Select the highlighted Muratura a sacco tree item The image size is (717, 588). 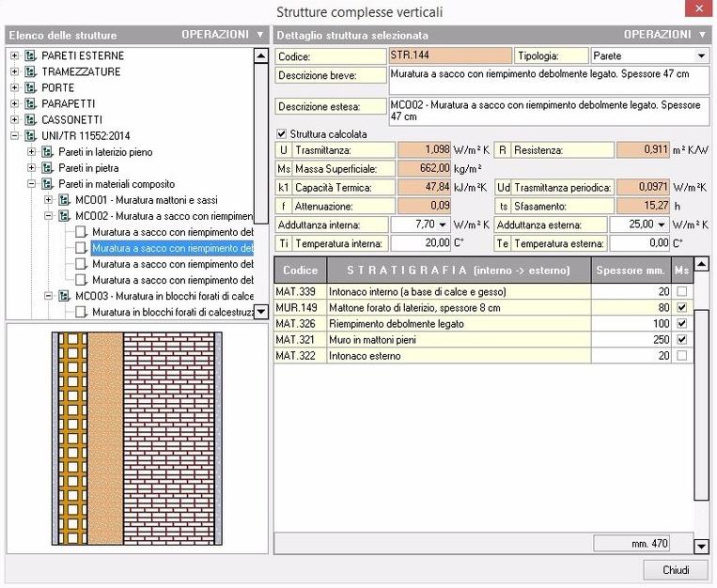(172, 249)
